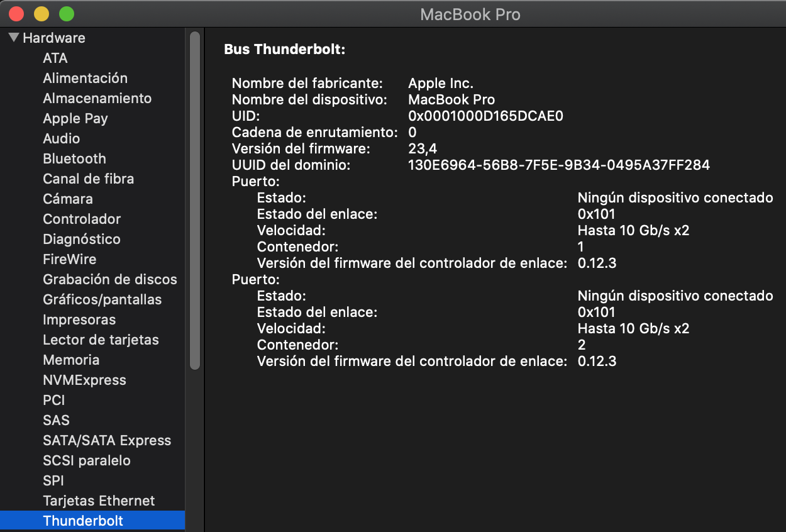Click the domain UUID value 130E6964-56B8-7F5E-9B34-0495A37FF284

(559, 165)
